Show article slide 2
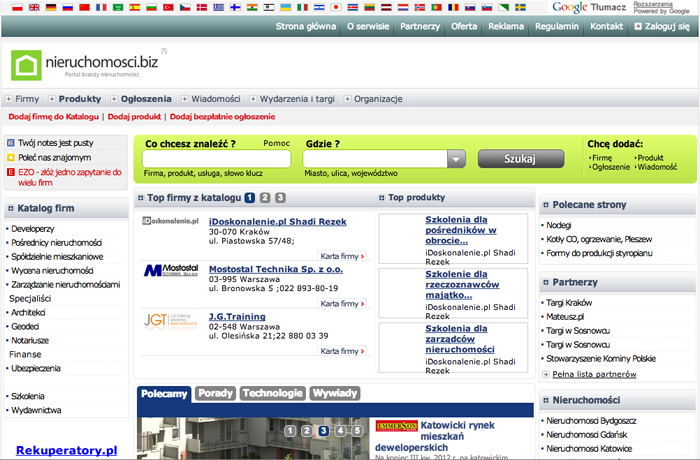The height and width of the screenshot is (460, 700). tap(307, 431)
